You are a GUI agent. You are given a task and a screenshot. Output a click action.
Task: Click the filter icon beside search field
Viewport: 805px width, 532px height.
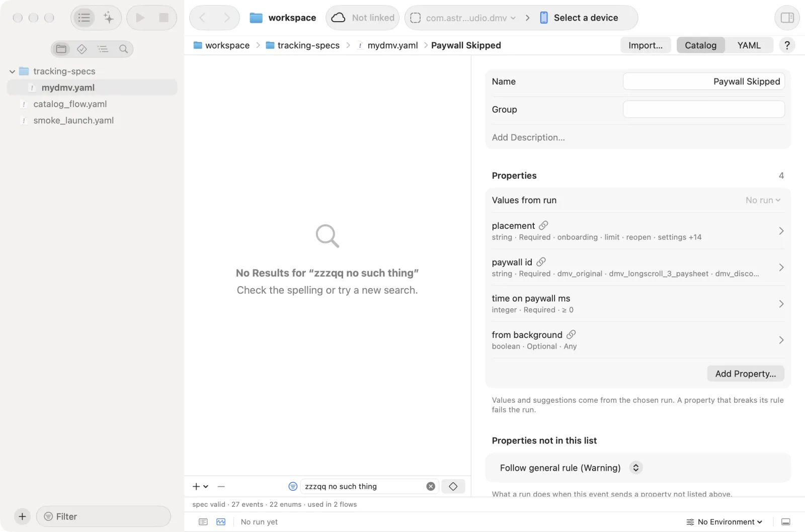[x=293, y=486]
